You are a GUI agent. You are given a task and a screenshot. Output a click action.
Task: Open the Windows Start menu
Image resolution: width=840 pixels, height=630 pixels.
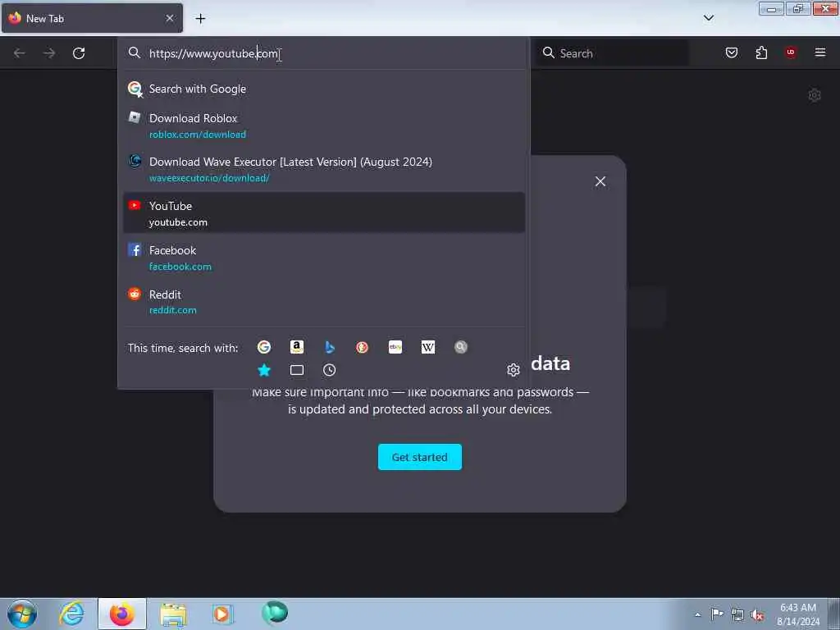22,614
